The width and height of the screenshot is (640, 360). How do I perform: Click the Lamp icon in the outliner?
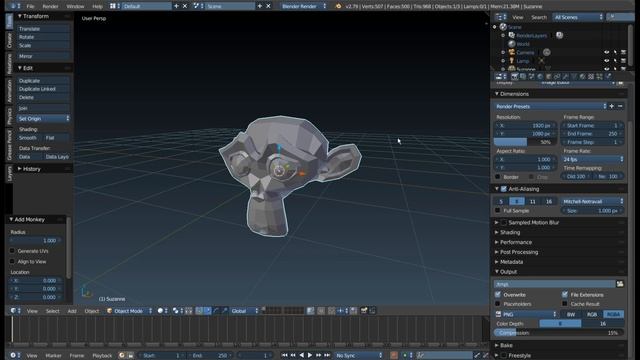[511, 61]
